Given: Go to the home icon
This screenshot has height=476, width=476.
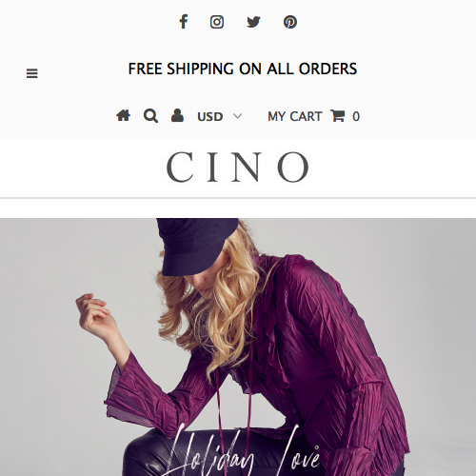Looking at the screenshot, I should (x=124, y=115).
